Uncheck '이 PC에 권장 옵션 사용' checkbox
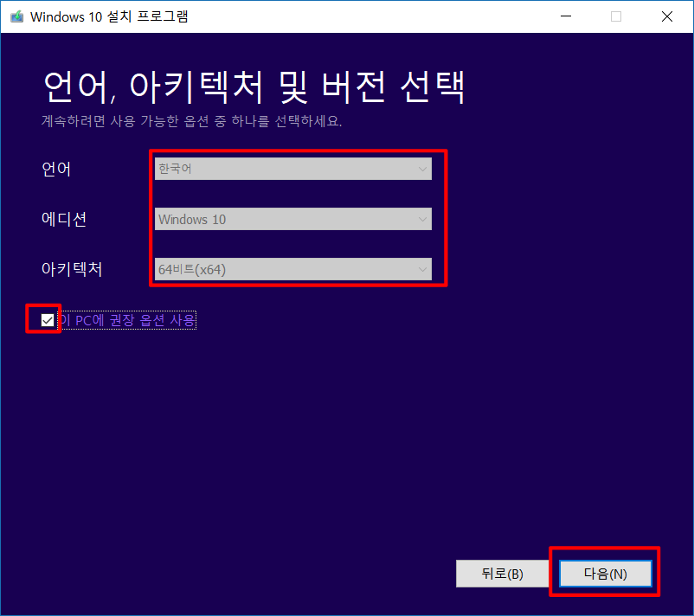694x616 pixels. click(48, 320)
